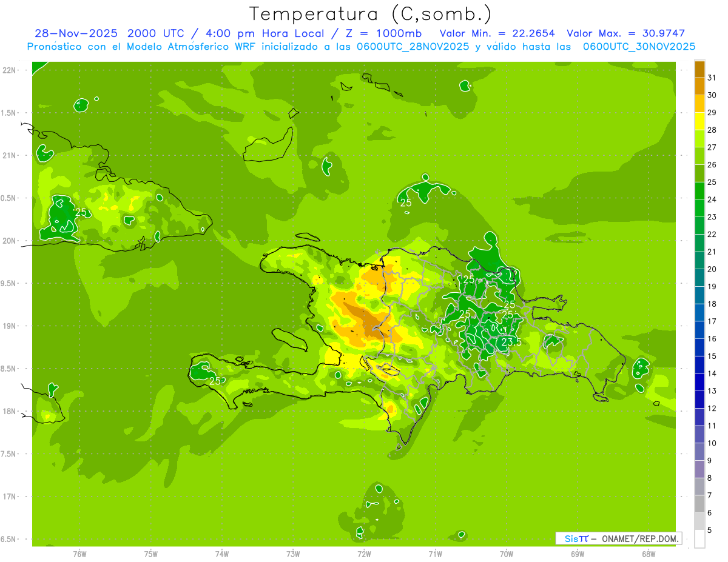This screenshot has height=562, width=728.
Task: Click the "76W" longitude axis label
Action: click(x=79, y=554)
